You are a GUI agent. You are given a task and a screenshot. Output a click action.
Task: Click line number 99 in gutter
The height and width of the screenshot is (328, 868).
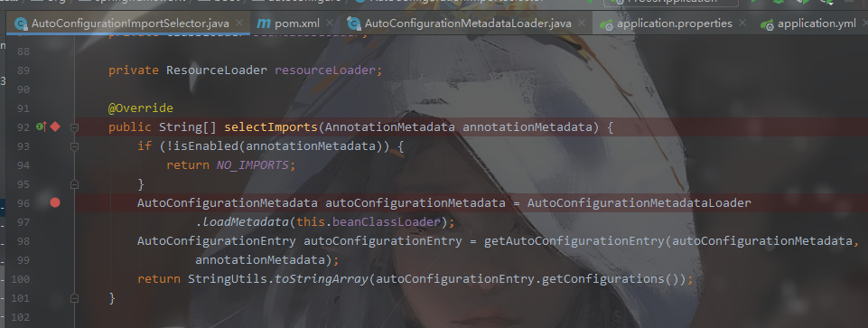click(23, 260)
